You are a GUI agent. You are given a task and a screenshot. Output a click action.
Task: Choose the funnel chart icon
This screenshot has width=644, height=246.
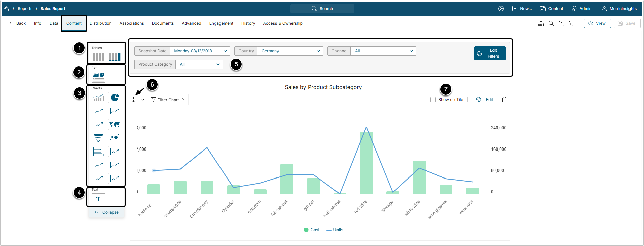pyautogui.click(x=98, y=138)
